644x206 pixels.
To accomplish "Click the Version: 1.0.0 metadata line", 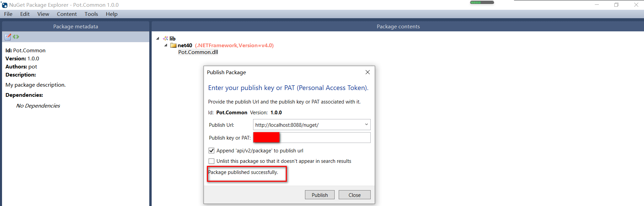I will point(22,58).
